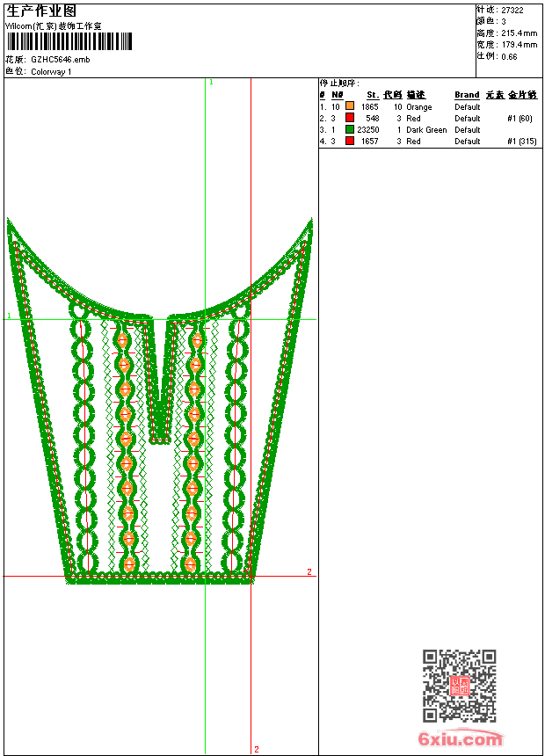Click the red swatch in row 2

[350, 119]
